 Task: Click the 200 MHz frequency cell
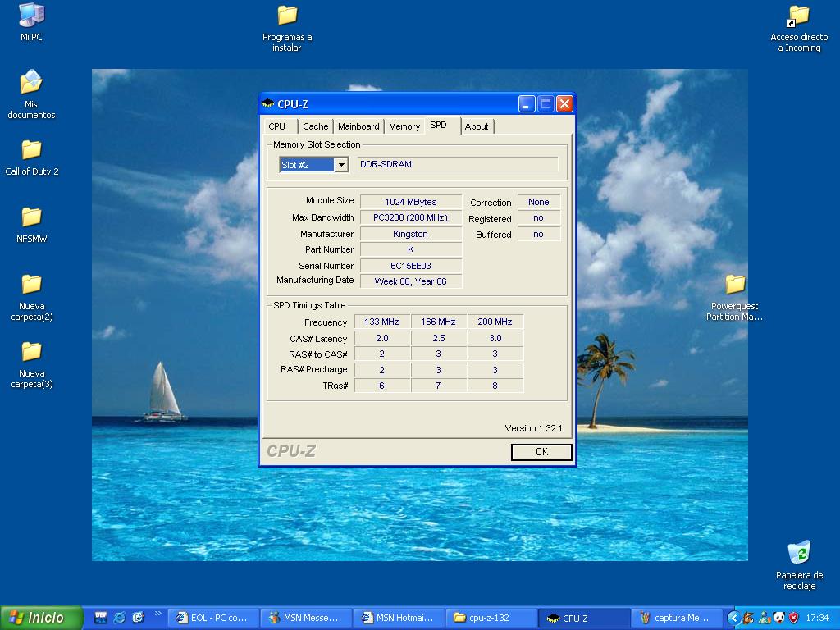(x=495, y=322)
